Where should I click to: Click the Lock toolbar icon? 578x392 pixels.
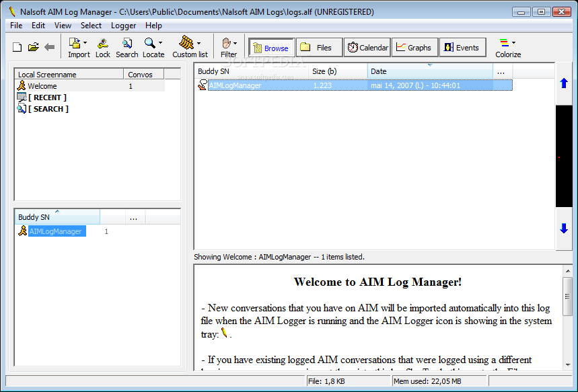(x=103, y=43)
